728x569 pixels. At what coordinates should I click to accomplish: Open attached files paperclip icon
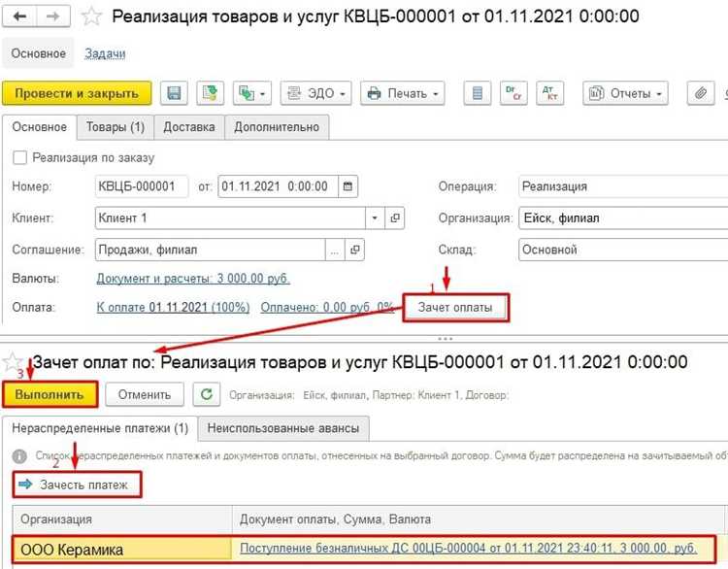701,93
